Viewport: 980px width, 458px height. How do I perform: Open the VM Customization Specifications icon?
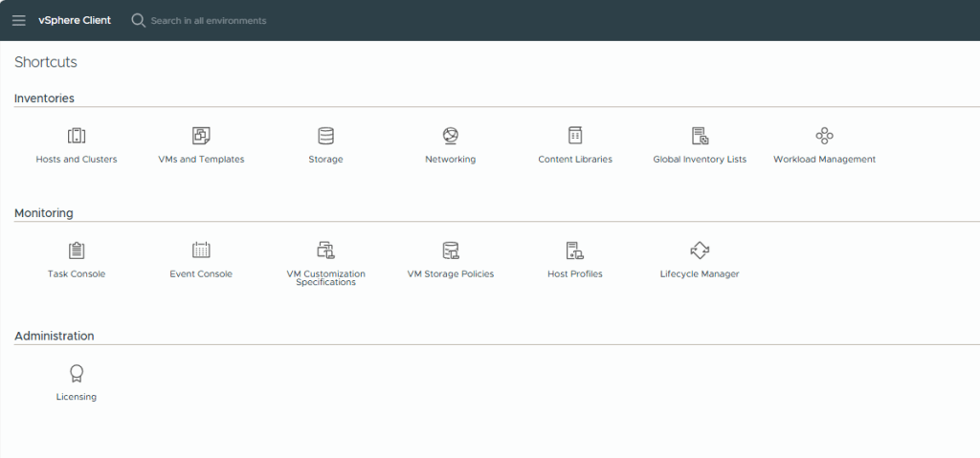[325, 251]
